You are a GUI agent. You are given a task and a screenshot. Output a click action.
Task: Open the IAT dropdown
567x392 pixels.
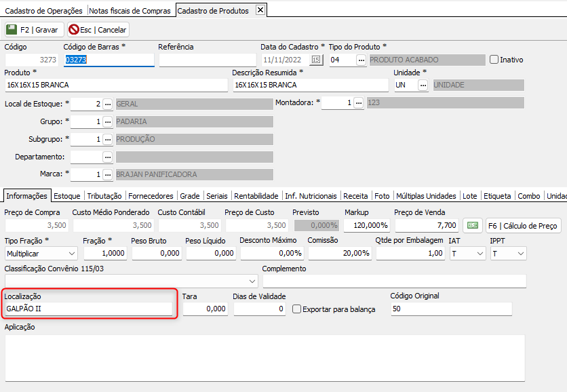480,253
